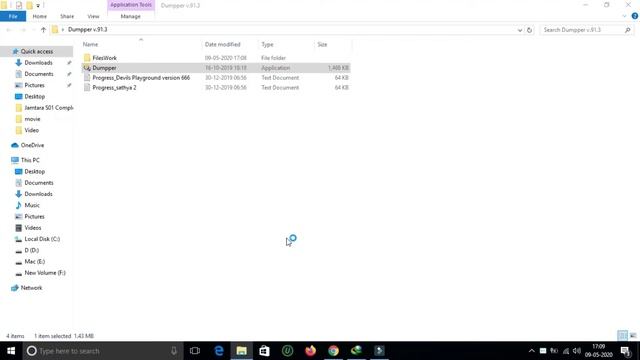Select Network in navigation pane
640x360 pixels.
[x=31, y=288]
